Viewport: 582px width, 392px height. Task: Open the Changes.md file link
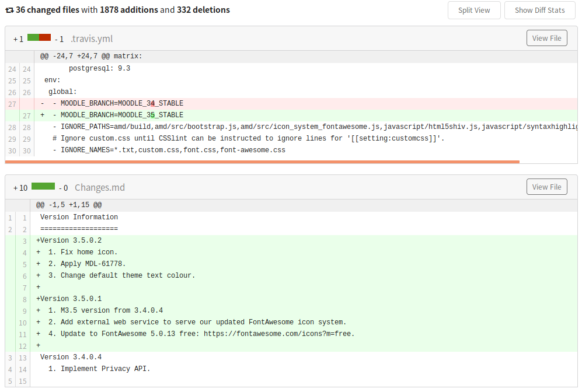coord(99,187)
